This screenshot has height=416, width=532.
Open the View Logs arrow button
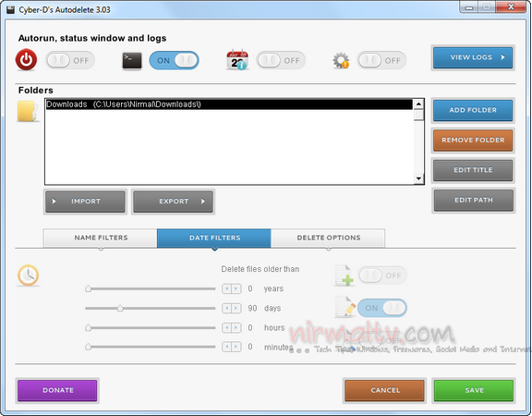click(x=473, y=57)
